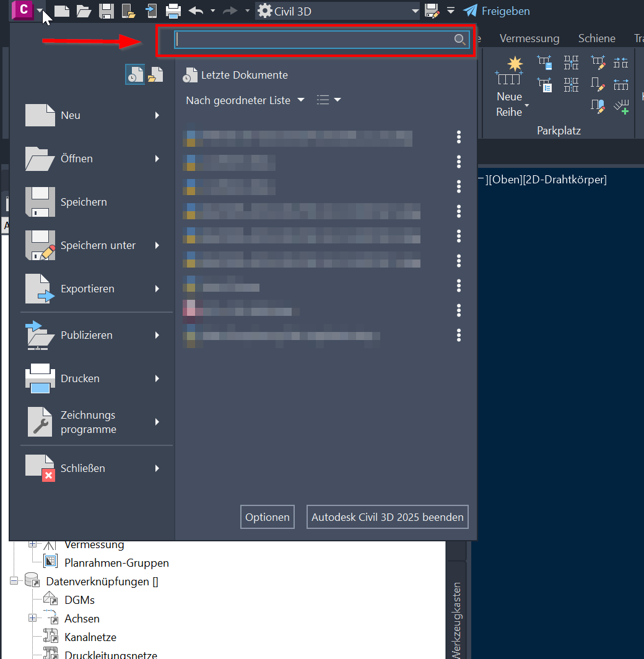Screen dimensions: 644x659
Task: Expand the Vermessung tree node
Action: click(32, 544)
